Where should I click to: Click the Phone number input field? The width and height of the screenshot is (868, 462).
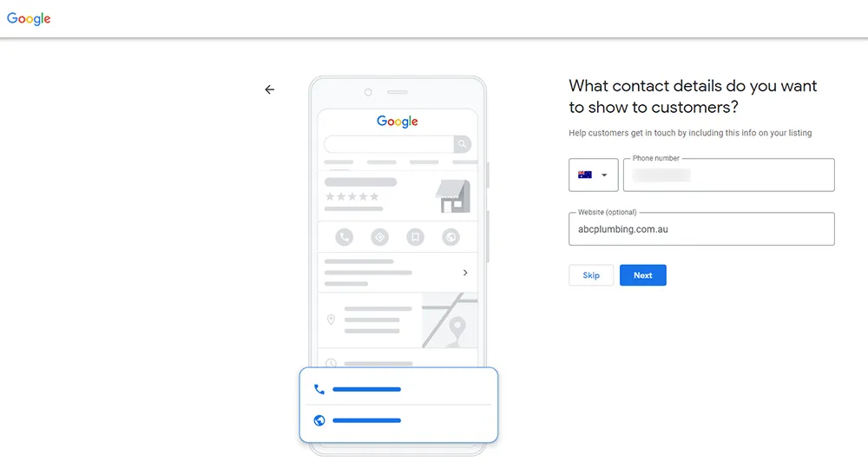728,175
